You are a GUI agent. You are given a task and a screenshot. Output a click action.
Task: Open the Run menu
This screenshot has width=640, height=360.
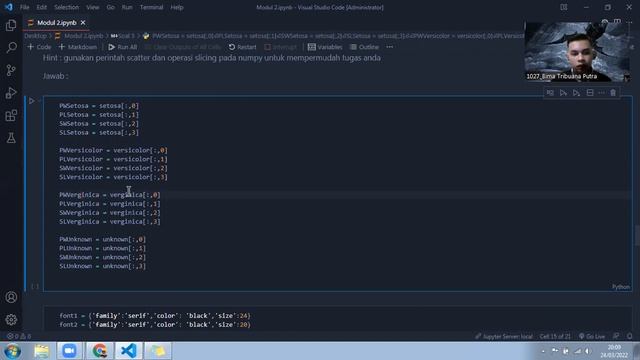click(x=127, y=7)
